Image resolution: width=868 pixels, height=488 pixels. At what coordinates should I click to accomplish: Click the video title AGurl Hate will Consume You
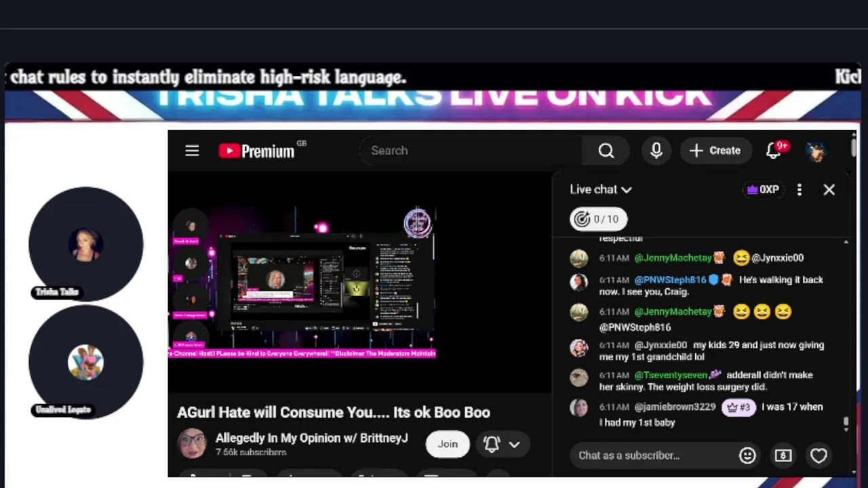tap(334, 413)
